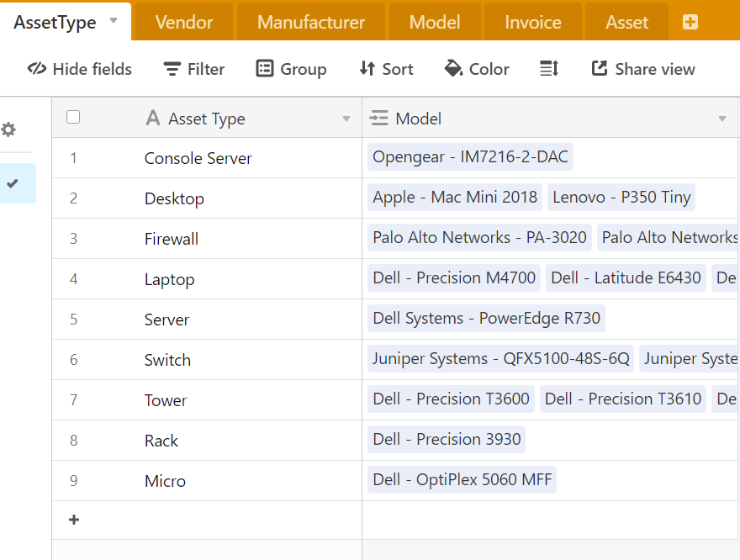
Task: Click the row height icon
Action: pos(549,69)
